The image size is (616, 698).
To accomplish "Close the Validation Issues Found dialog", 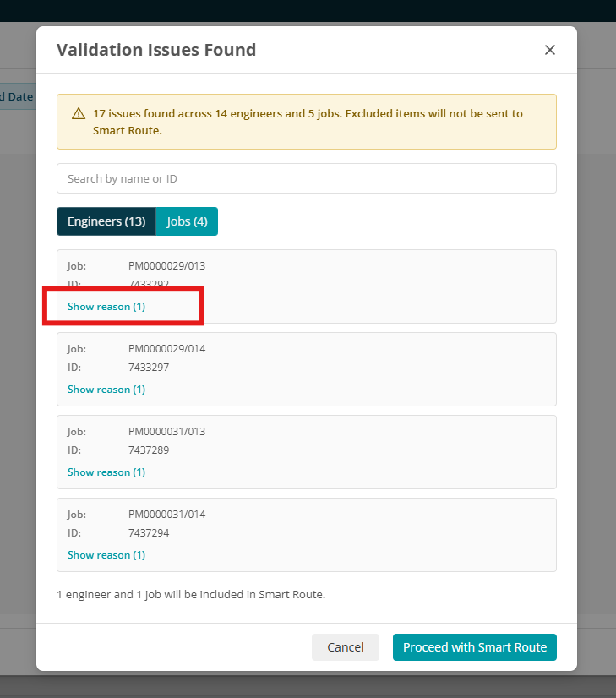I will click(x=550, y=50).
